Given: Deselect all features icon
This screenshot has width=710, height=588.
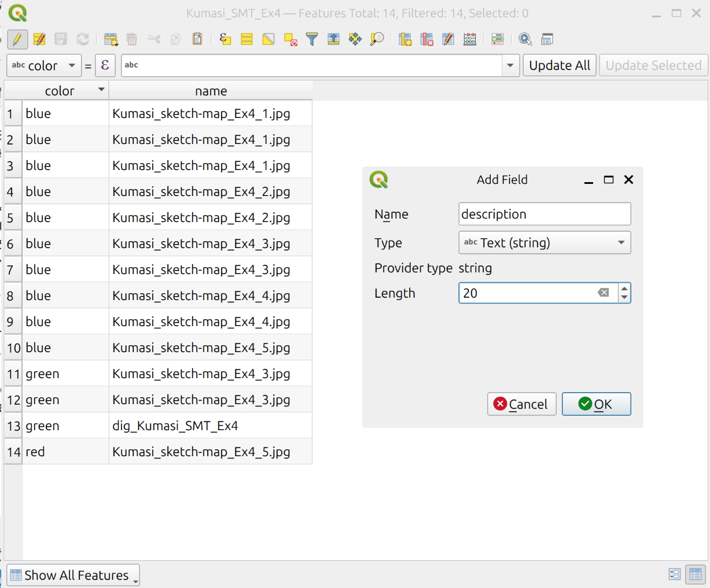Looking at the screenshot, I should [290, 39].
